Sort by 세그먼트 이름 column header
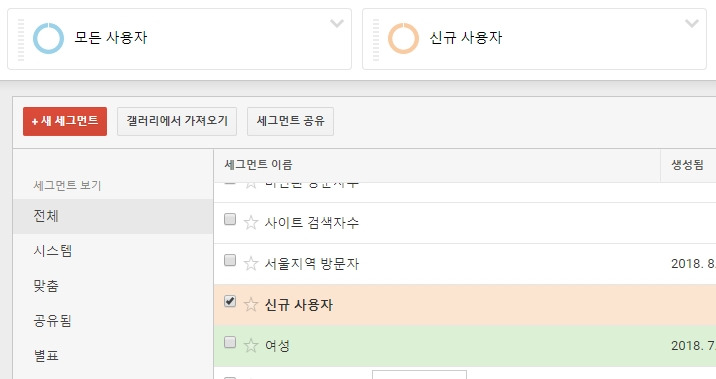Image resolution: width=716 pixels, height=379 pixels. tap(258, 165)
